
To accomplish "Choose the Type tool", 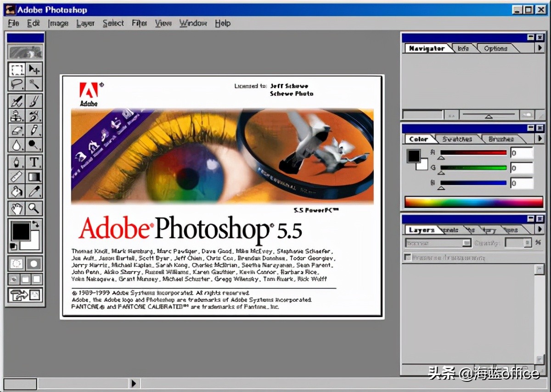I will pos(34,162).
